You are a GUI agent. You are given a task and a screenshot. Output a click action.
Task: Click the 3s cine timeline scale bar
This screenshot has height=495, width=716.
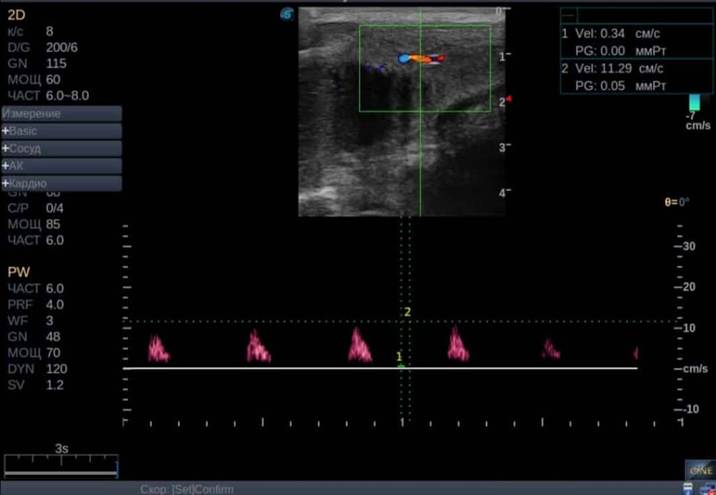[61, 466]
